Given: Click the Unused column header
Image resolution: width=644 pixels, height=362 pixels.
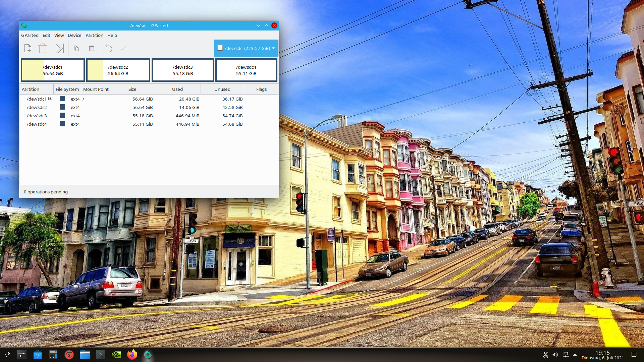Looking at the screenshot, I should 222,89.
